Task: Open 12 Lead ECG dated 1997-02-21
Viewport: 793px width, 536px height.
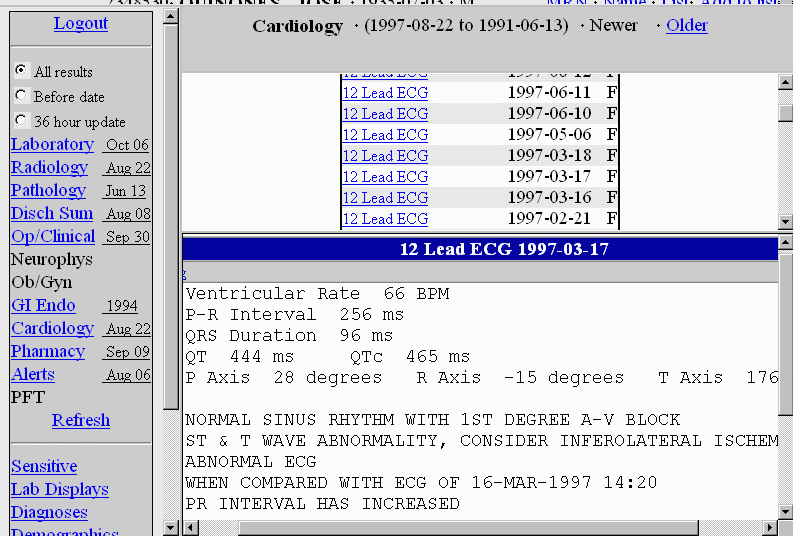Action: click(385, 218)
